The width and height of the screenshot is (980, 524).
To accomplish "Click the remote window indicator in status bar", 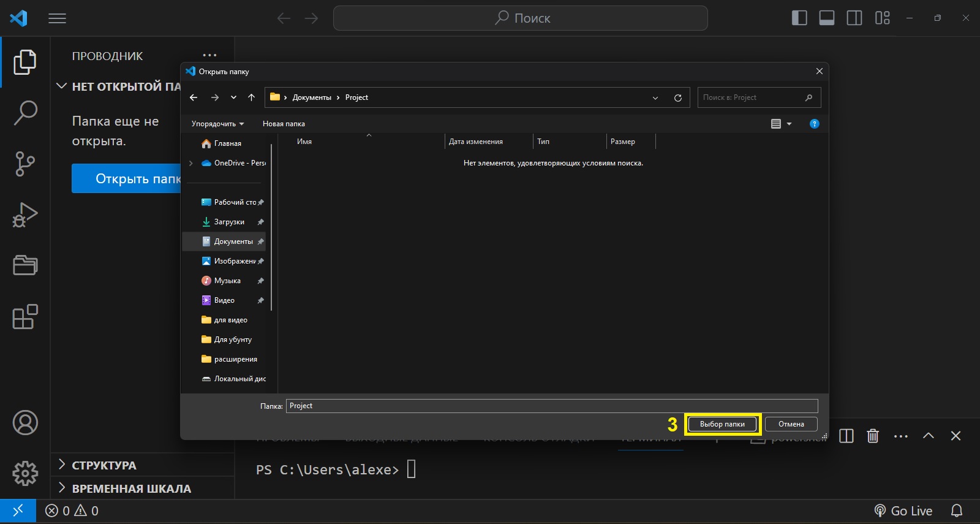I will pos(18,511).
